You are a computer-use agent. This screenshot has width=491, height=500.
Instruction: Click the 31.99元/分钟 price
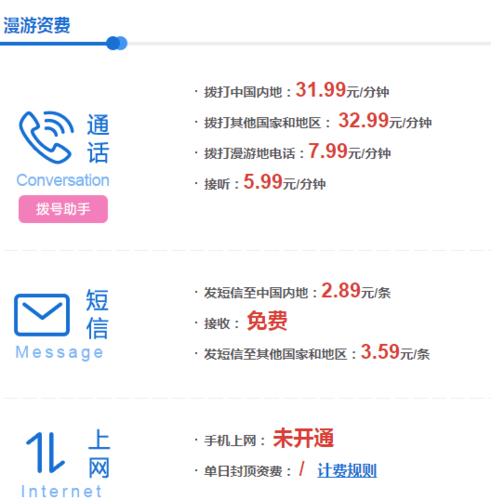[342, 90]
